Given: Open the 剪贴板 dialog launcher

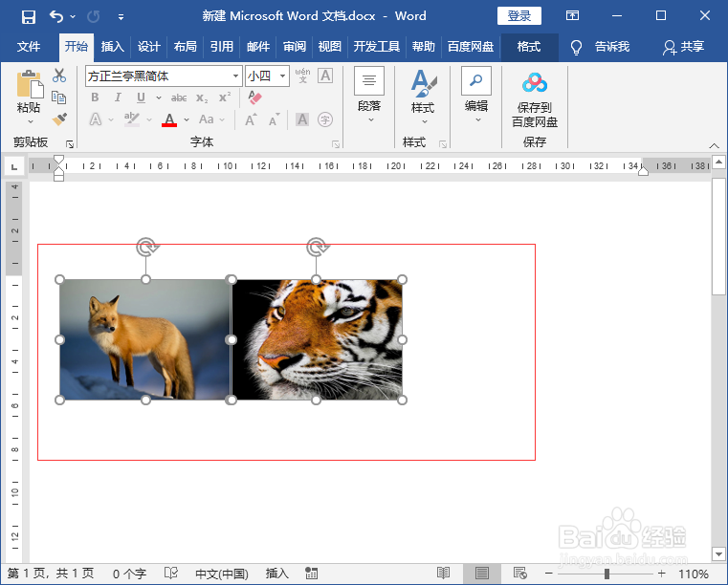Looking at the screenshot, I should pyautogui.click(x=70, y=144).
